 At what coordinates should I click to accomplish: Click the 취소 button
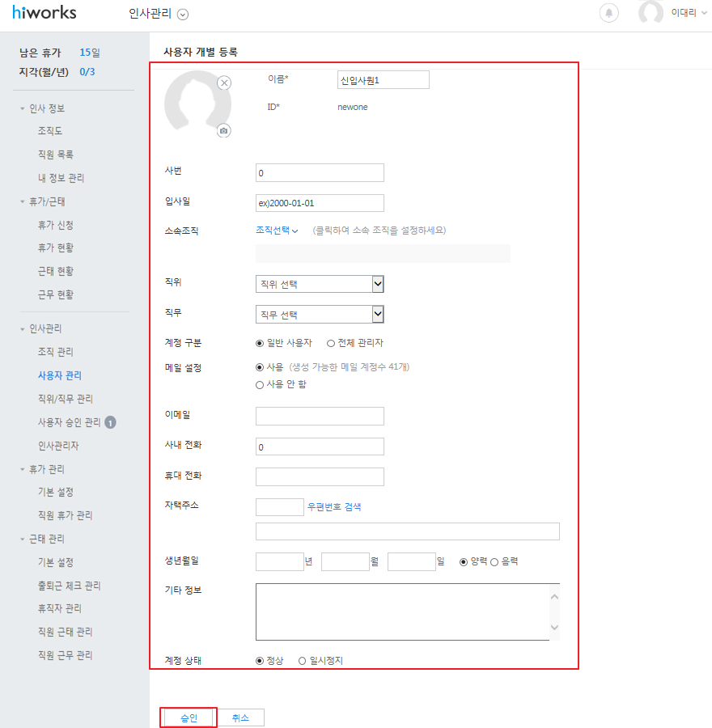(x=240, y=717)
